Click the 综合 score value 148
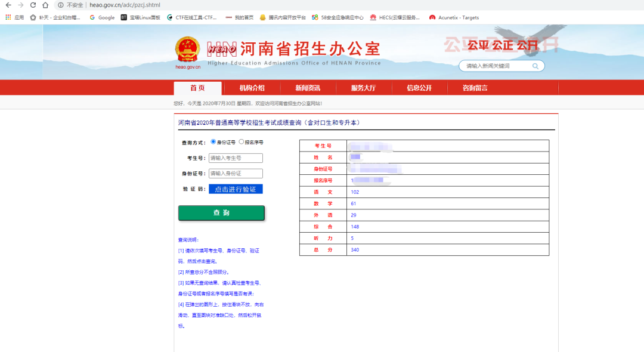 pos(355,227)
